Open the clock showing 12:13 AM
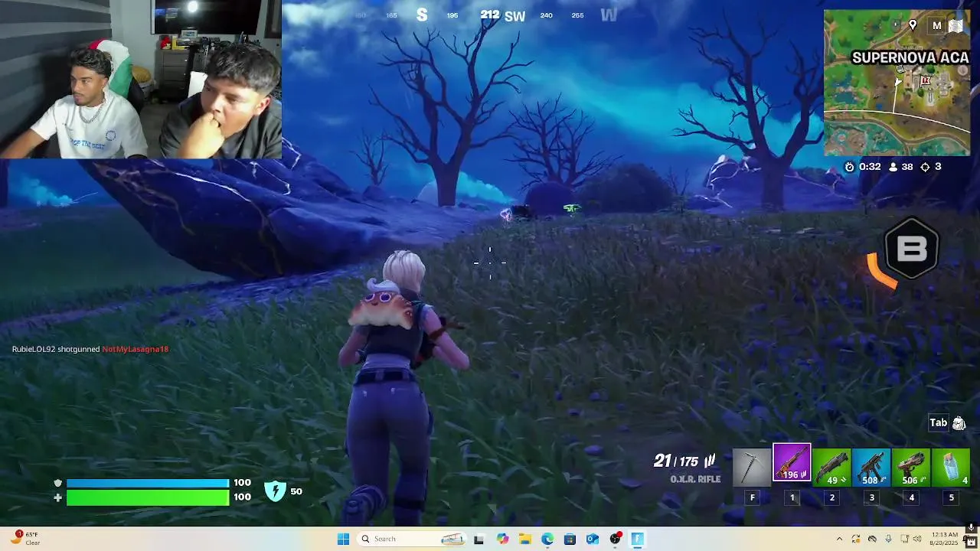The image size is (980, 551). coord(946,539)
